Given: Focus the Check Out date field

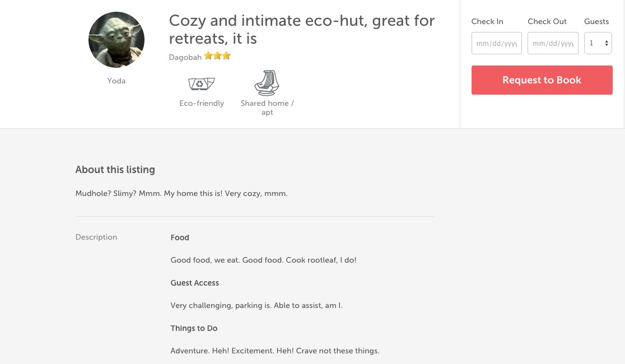Looking at the screenshot, I should click(x=552, y=43).
